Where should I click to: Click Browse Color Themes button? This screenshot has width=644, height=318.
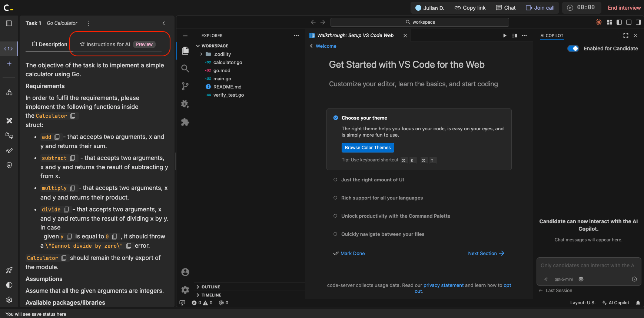[x=368, y=148]
